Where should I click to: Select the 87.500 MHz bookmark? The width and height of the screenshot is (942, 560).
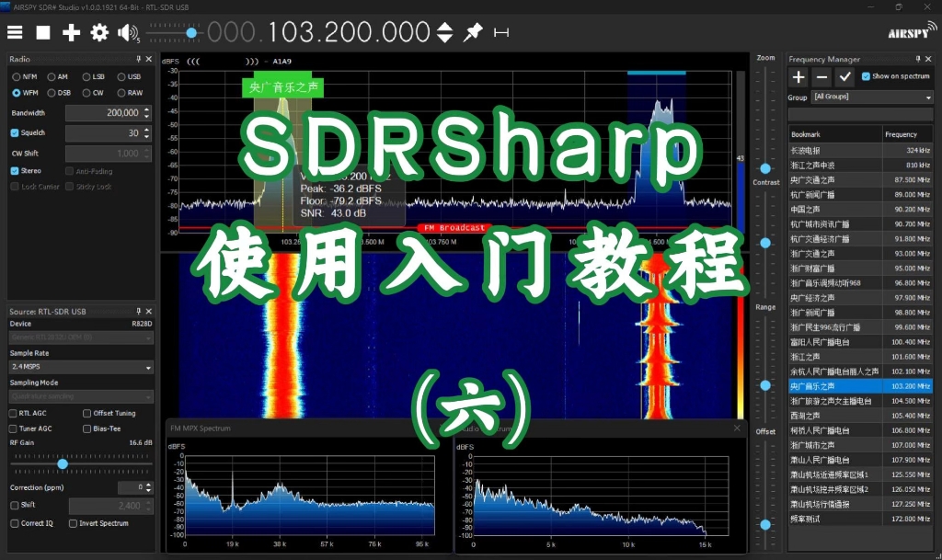click(x=860, y=179)
